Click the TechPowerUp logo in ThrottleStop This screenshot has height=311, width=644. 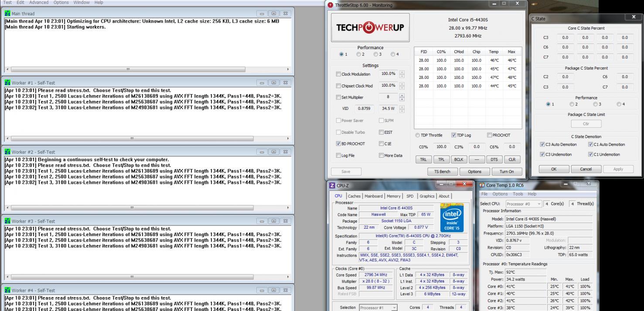point(370,27)
